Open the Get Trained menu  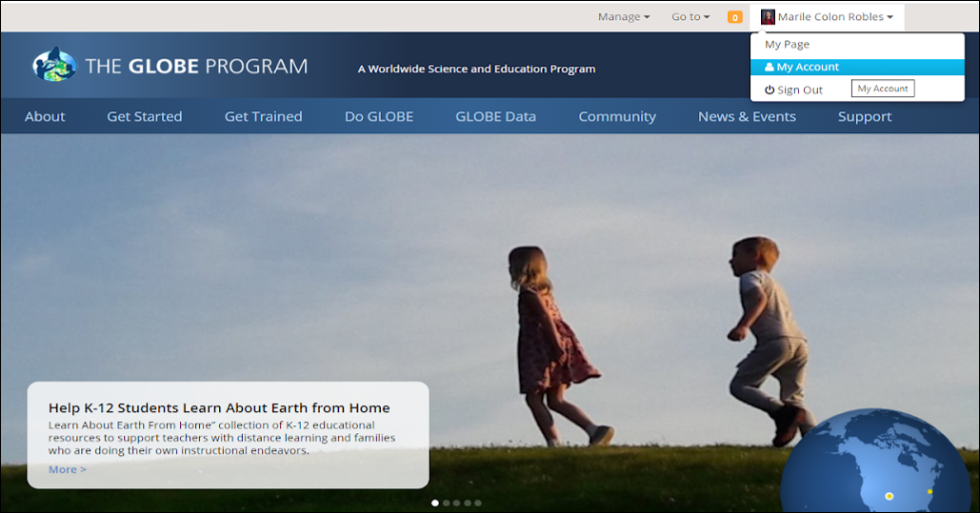[x=263, y=116]
